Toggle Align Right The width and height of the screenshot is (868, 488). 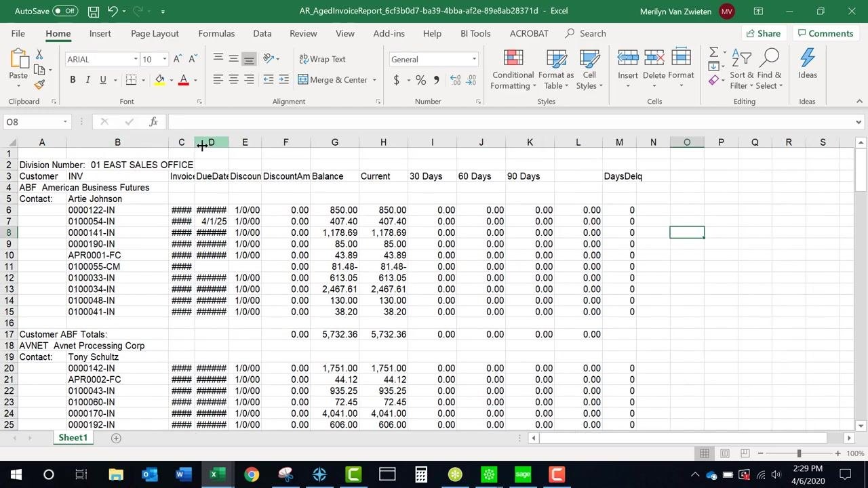coord(249,80)
